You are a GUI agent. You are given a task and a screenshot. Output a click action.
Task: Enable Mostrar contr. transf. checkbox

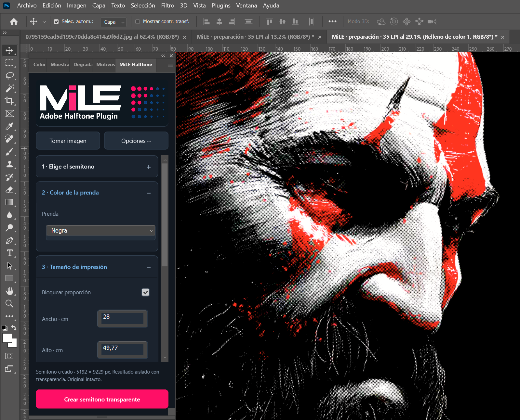[138, 21]
